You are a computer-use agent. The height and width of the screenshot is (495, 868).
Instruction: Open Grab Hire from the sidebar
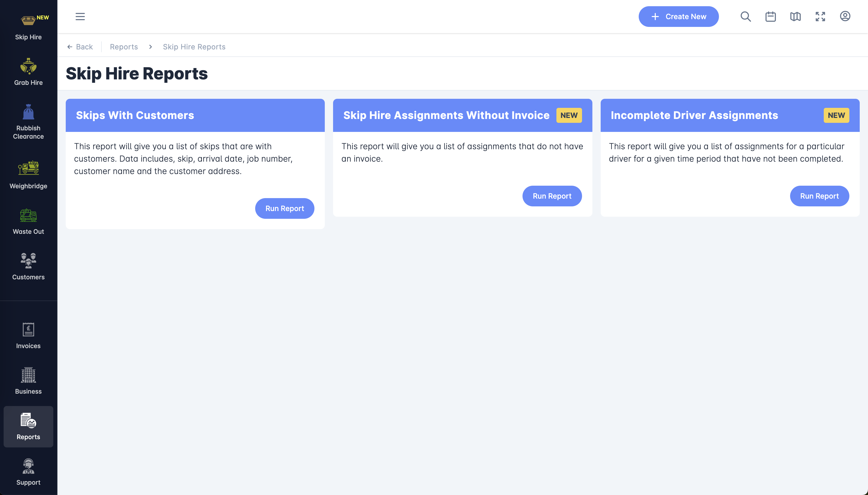[28, 72]
